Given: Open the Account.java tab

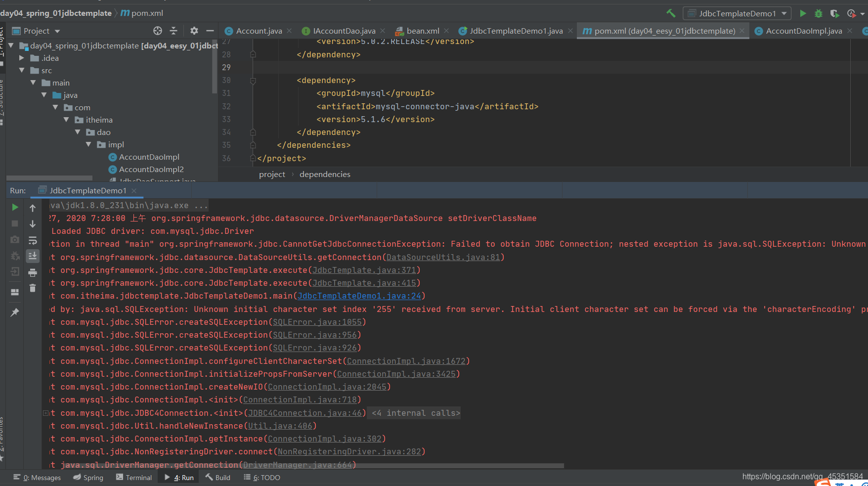Looking at the screenshot, I should pos(260,31).
